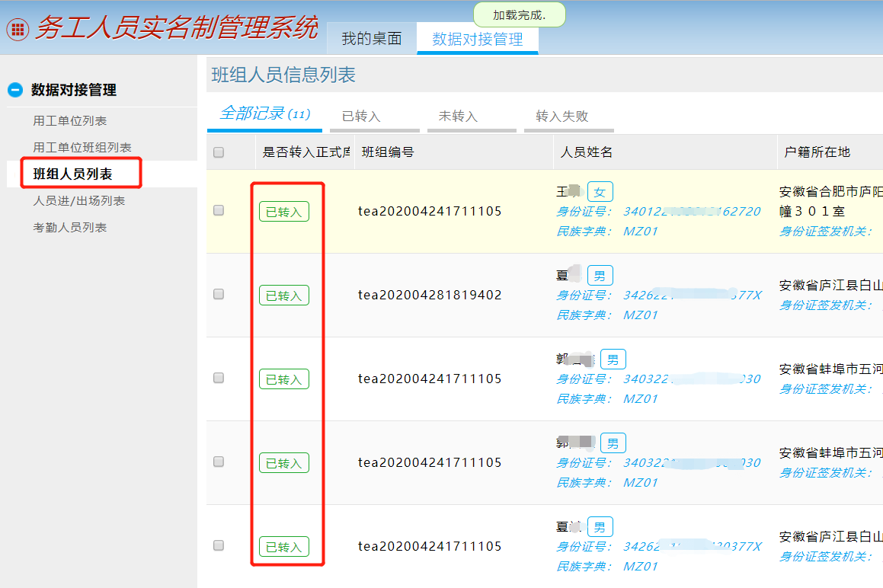Sort by 班组编号 column header
Screen dimensions: 883x588
point(388,152)
